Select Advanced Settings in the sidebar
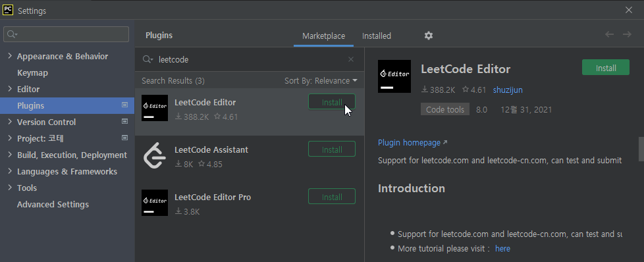 point(53,204)
